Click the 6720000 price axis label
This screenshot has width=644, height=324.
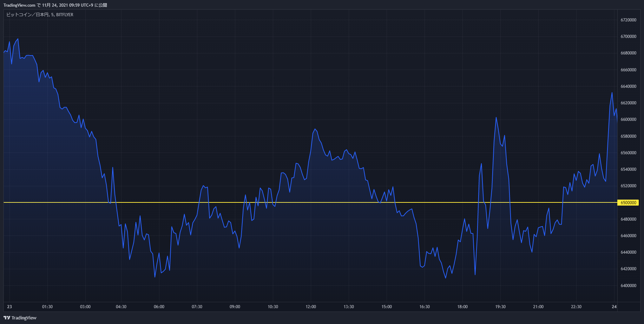pyautogui.click(x=628, y=20)
